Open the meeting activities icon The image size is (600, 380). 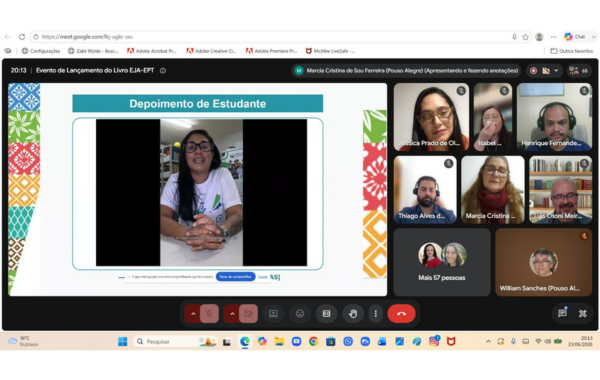(582, 313)
